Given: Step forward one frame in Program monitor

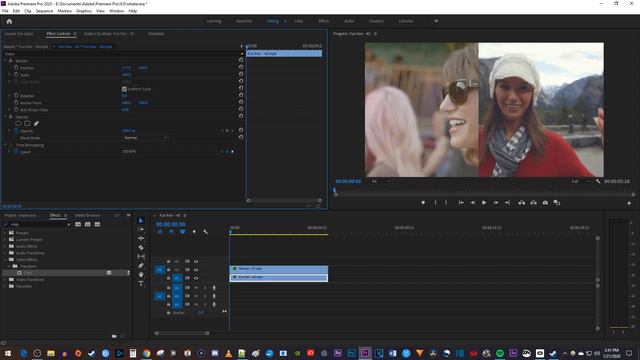Looking at the screenshot, I should coord(496,202).
